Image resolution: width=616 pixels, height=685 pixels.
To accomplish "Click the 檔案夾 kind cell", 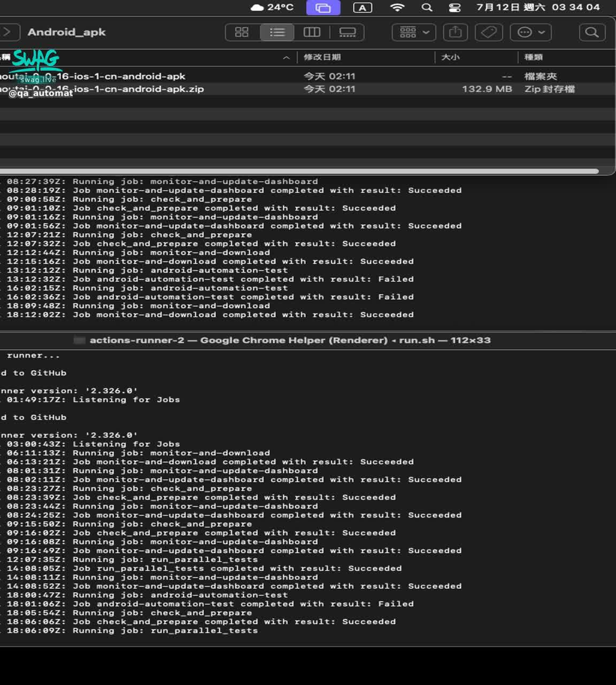I will pos(541,76).
